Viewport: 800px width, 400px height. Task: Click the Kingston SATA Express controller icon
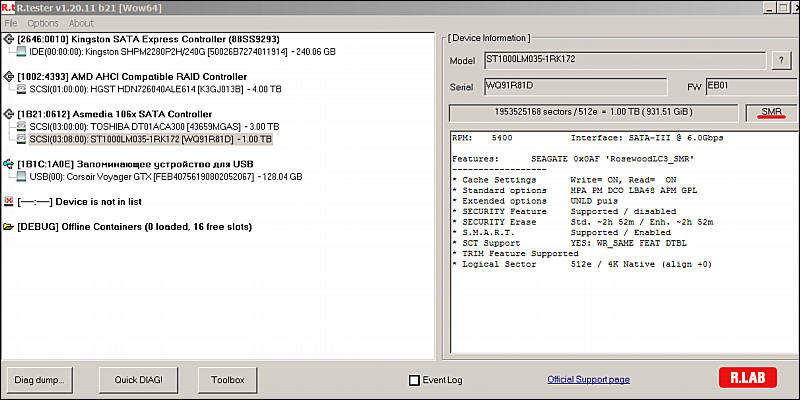pos(8,39)
